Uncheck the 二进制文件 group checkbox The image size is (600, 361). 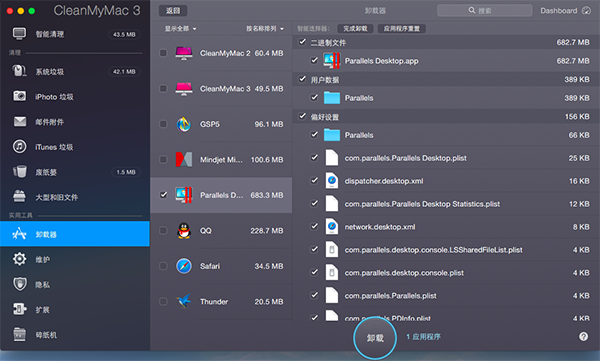[x=302, y=42]
